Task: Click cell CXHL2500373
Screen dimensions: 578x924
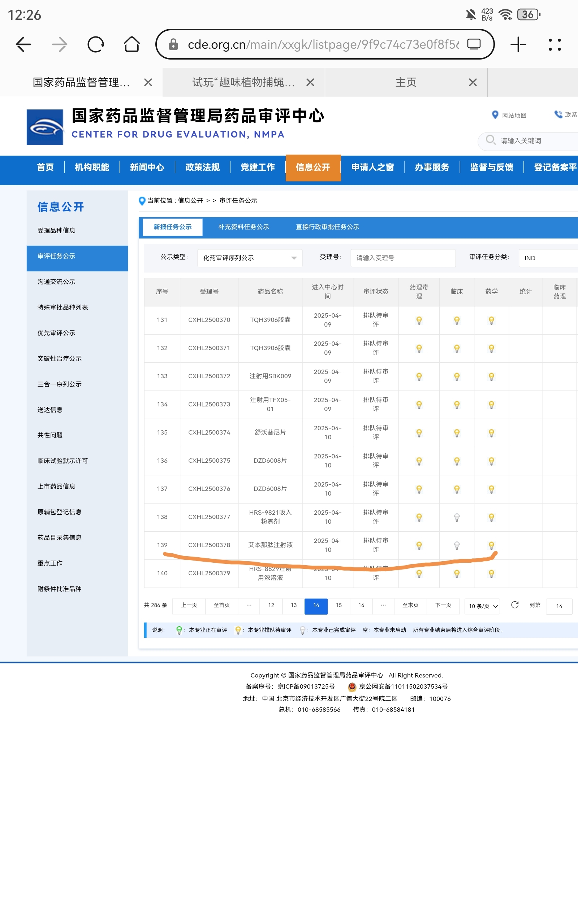Action: click(209, 404)
